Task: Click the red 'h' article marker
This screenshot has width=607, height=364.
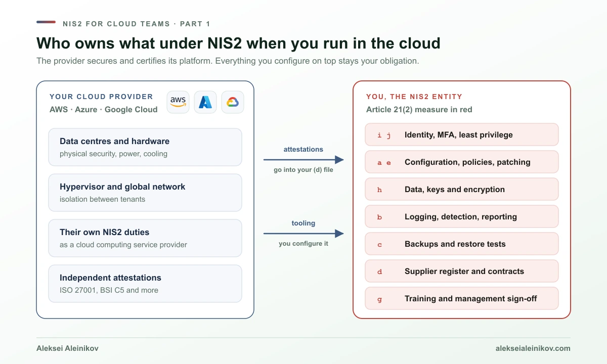Action: tap(380, 190)
